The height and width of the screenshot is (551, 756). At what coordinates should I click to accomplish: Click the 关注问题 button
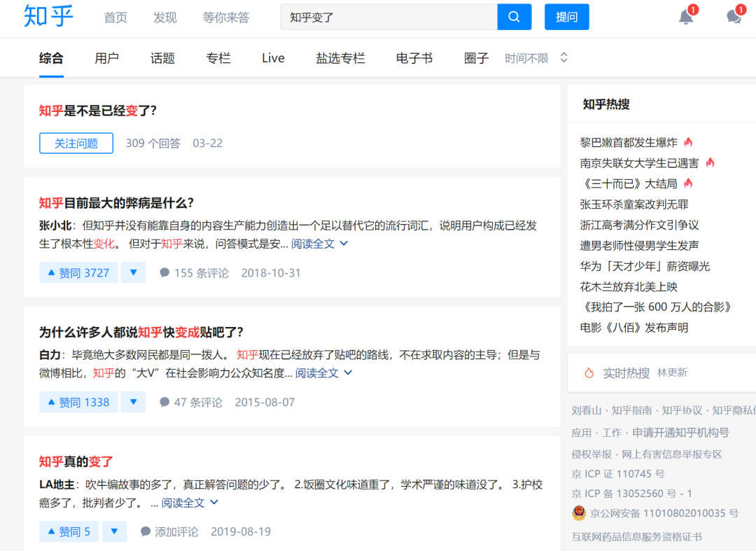[x=76, y=143]
